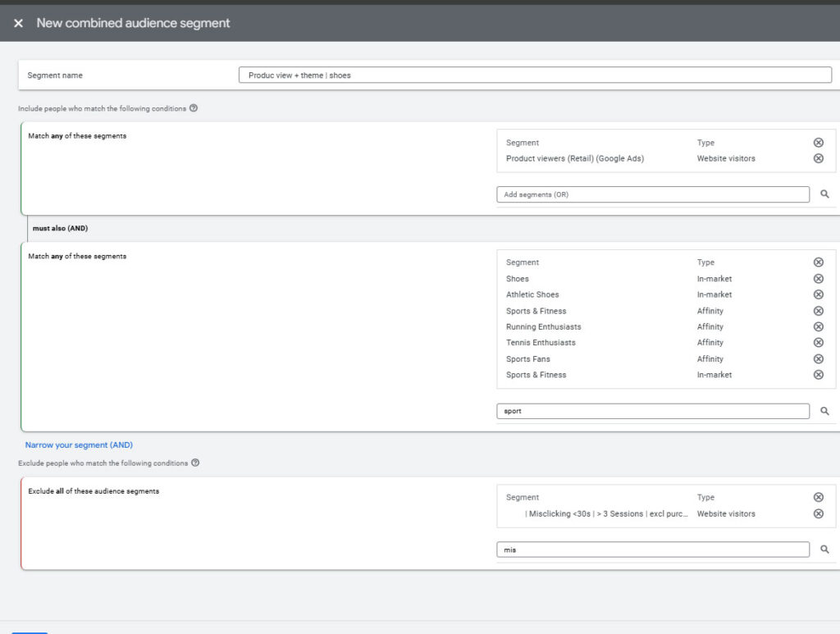
Task: Remove the Product viewers (Retail) segment
Action: pyautogui.click(x=818, y=158)
